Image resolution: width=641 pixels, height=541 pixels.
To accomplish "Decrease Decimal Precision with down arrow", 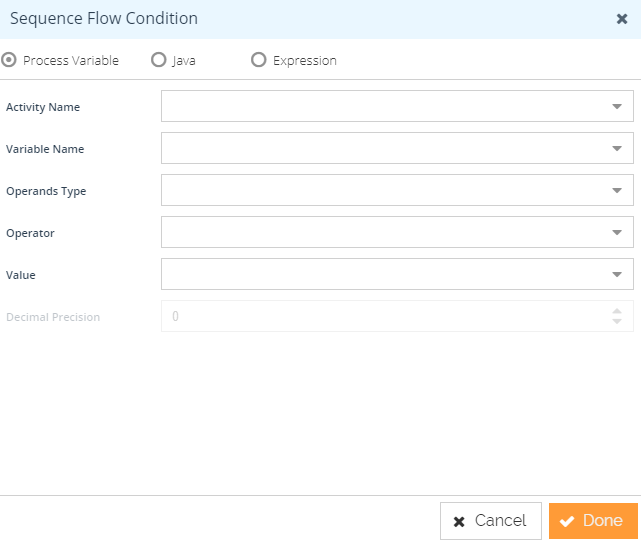I will 617,322.
